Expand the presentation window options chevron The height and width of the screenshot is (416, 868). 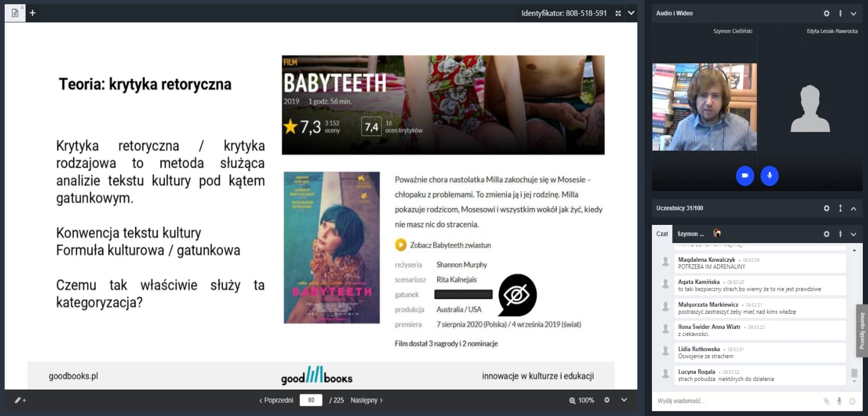[631, 13]
